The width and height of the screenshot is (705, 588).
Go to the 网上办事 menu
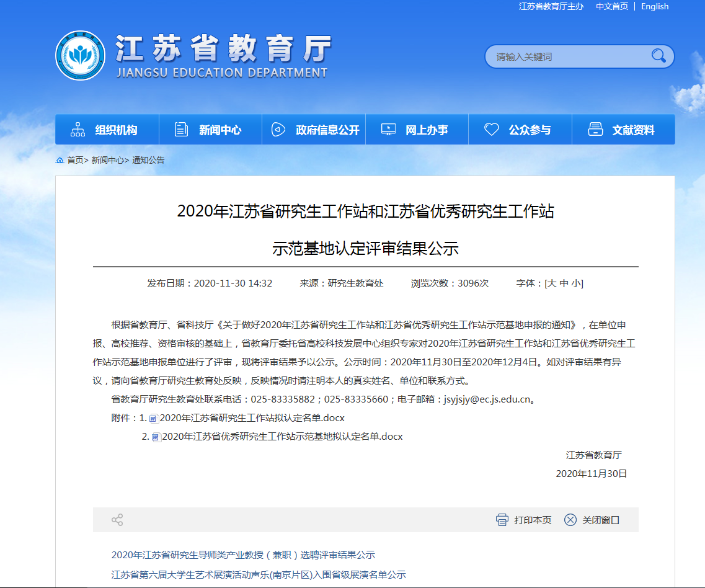coord(417,130)
